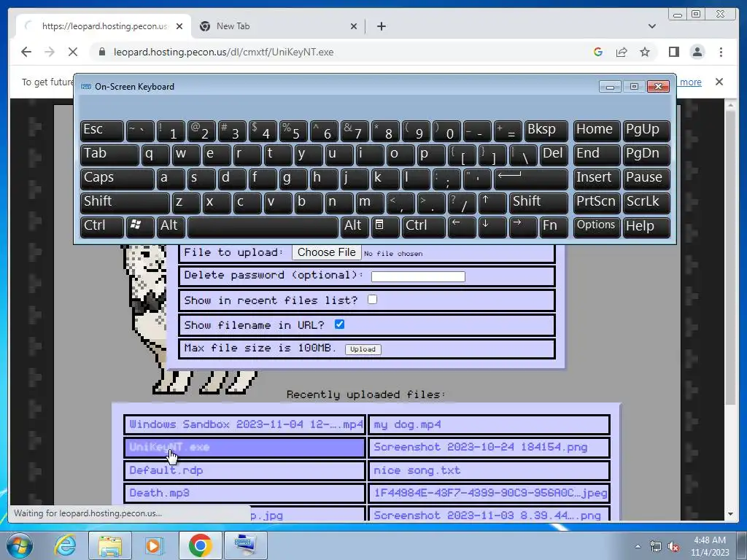Open Windows Media Player from the taskbar
Viewport: 747px width, 560px height.
click(x=155, y=545)
